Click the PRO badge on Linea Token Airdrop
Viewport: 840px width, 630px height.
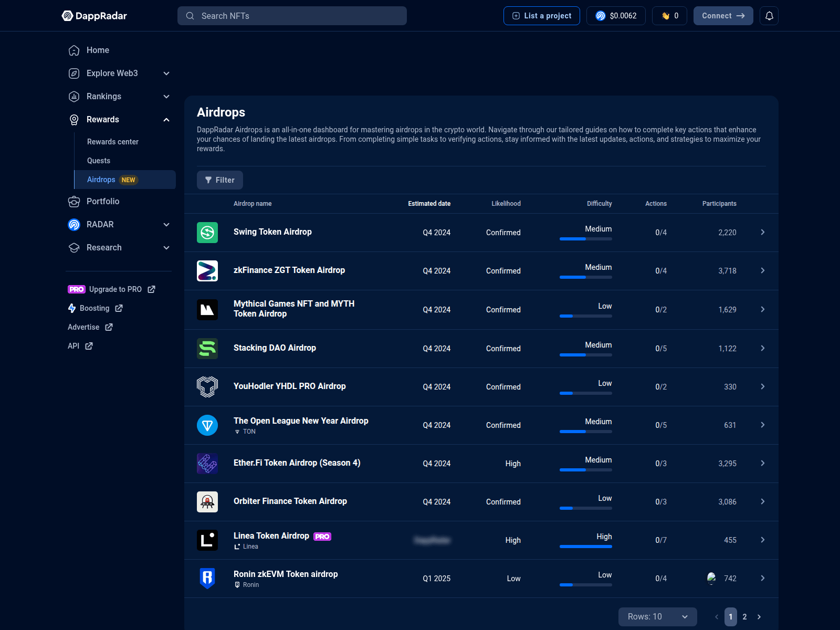(322, 536)
